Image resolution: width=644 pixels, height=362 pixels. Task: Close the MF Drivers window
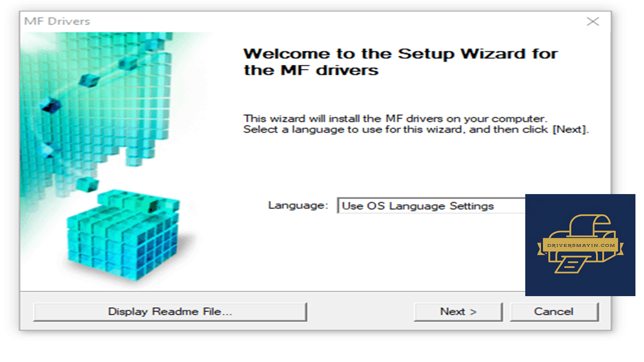click(x=593, y=22)
